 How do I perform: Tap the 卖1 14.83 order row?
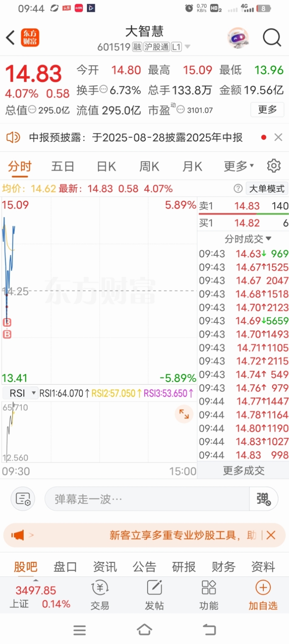[243, 206]
